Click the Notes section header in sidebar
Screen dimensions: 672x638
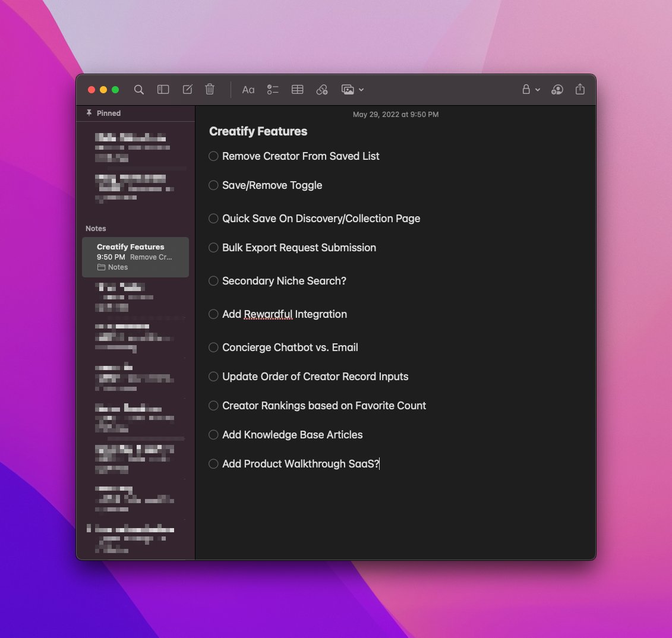click(x=96, y=228)
